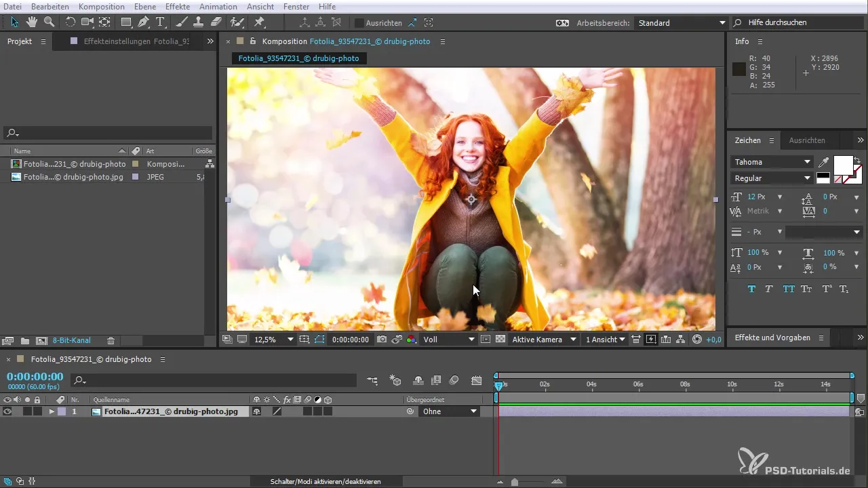868x488 pixels.
Task: Select the Roto Brush tool
Action: click(x=237, y=22)
